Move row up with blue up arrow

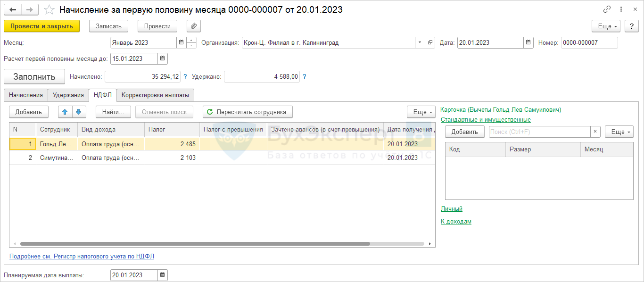[65, 112]
